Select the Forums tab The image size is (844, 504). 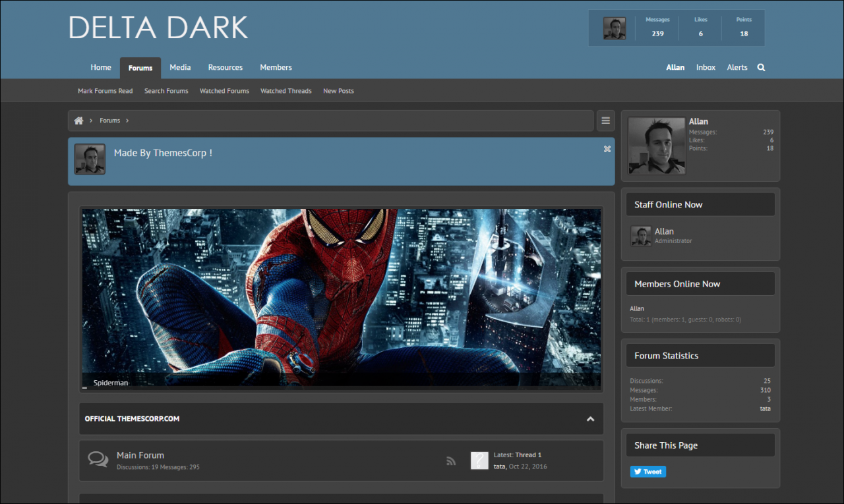(x=140, y=68)
